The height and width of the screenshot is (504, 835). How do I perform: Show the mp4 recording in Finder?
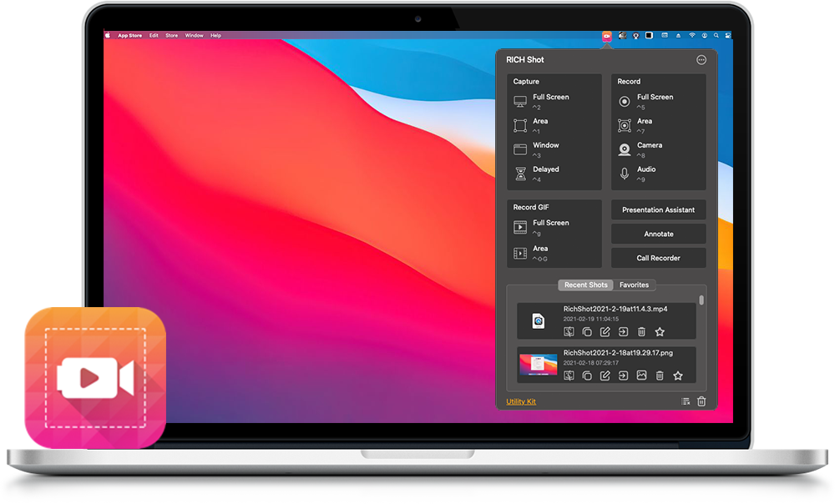pyautogui.click(x=569, y=331)
